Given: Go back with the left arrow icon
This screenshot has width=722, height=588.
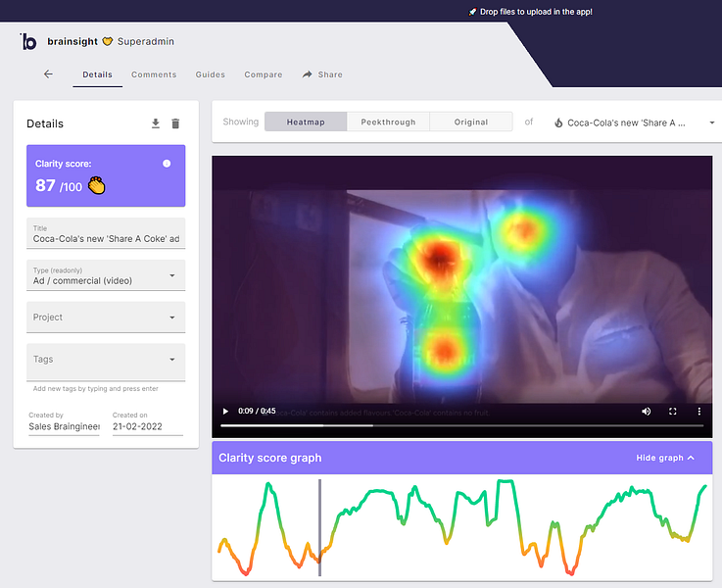Looking at the screenshot, I should (48, 74).
